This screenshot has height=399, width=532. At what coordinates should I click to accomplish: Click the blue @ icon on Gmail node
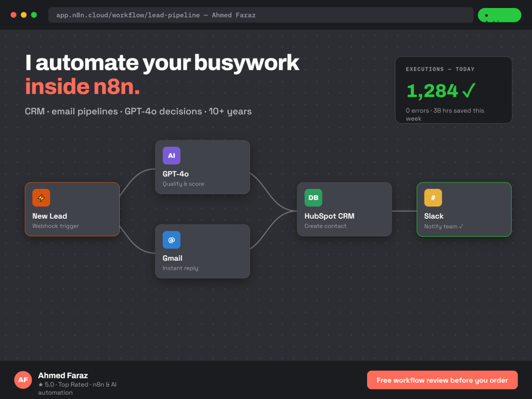click(x=171, y=240)
